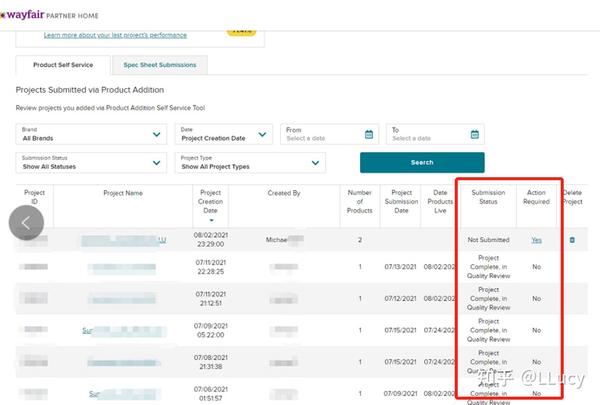Open the first project name link
Viewport: 600px width, 405px height.
(124, 240)
